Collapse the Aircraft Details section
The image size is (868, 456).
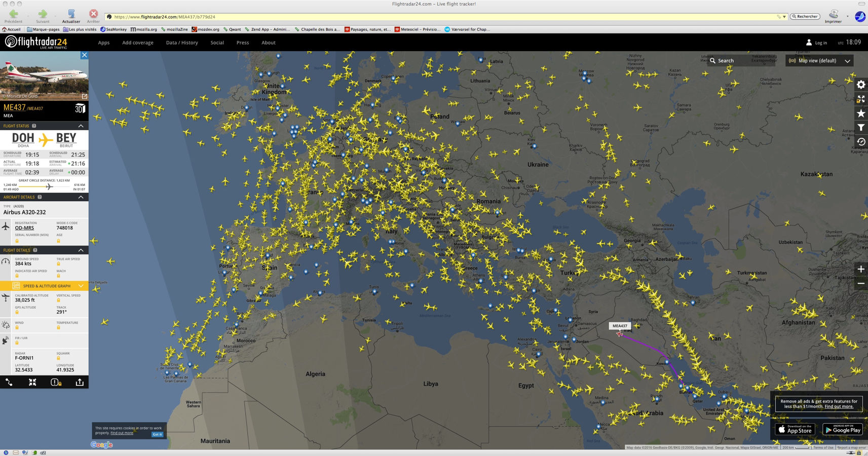pos(81,197)
